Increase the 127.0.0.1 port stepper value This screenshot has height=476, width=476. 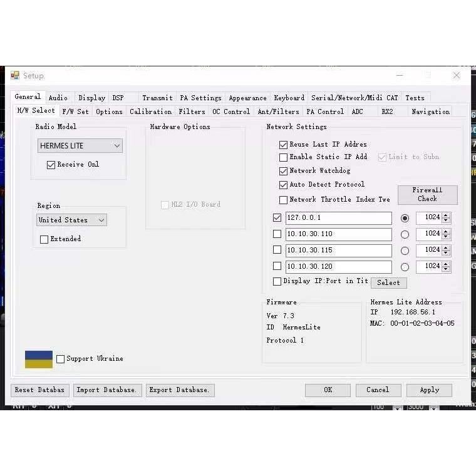(446, 215)
